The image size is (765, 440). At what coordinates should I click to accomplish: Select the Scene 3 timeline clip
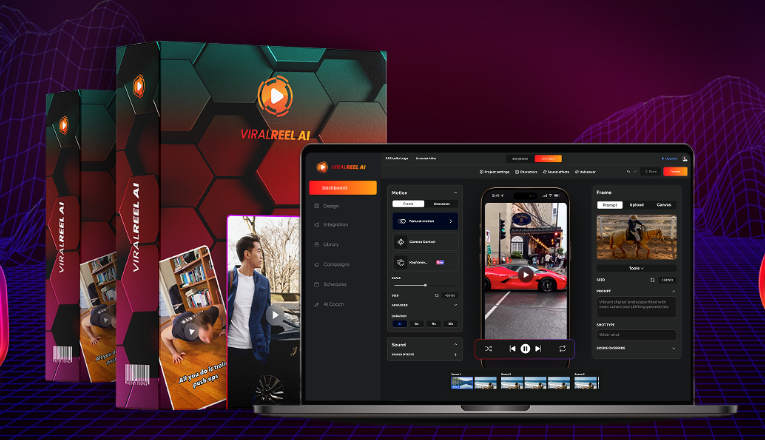[586, 383]
